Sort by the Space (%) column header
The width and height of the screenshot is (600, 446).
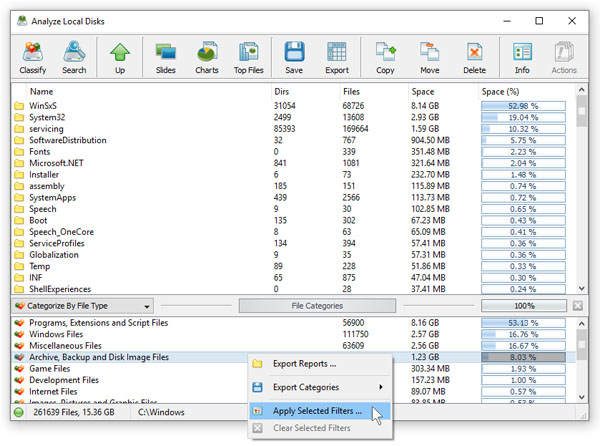[527, 91]
